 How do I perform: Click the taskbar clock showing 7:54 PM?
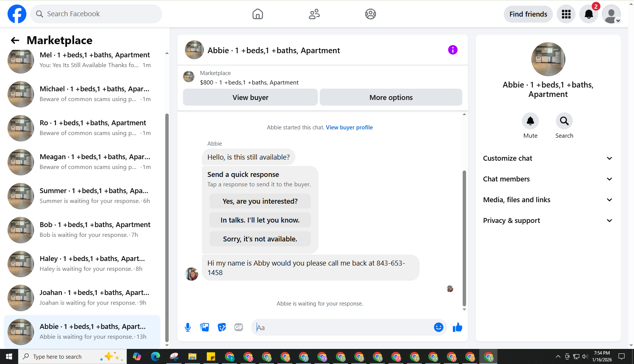click(602, 356)
